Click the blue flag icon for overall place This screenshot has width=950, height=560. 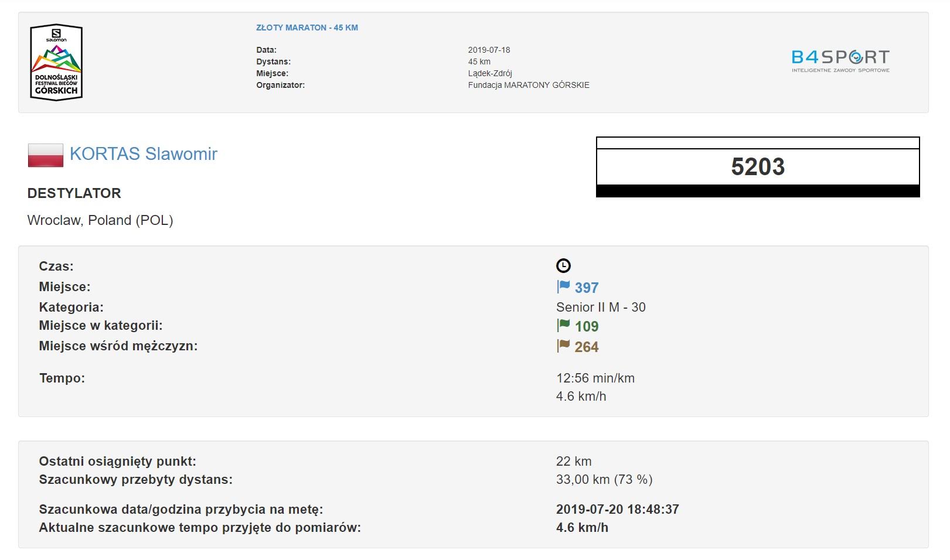pos(563,287)
